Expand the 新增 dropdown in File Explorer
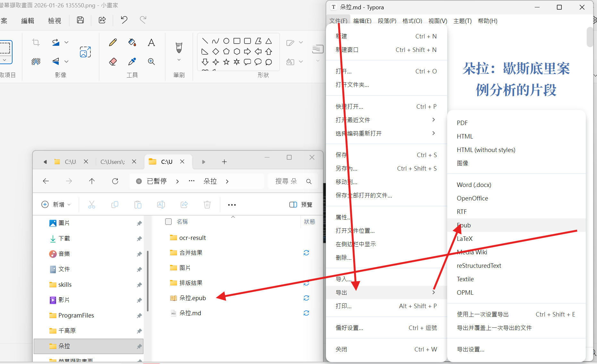 tap(69, 205)
